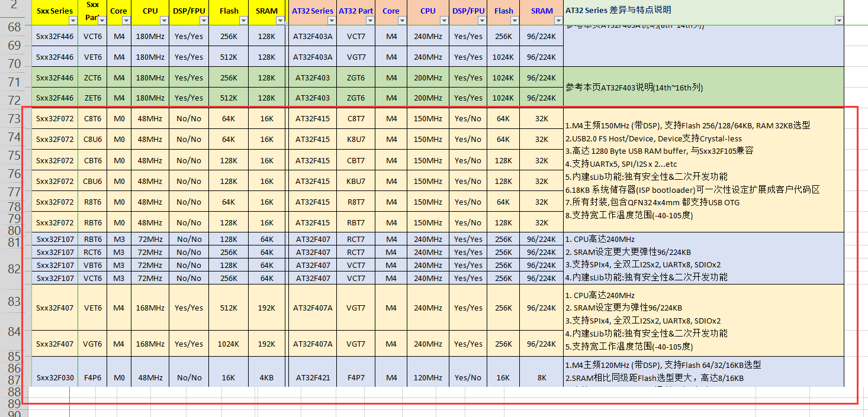Open the Sxx Part column filter dropdown
This screenshot has height=417, width=868.
tap(102, 21)
